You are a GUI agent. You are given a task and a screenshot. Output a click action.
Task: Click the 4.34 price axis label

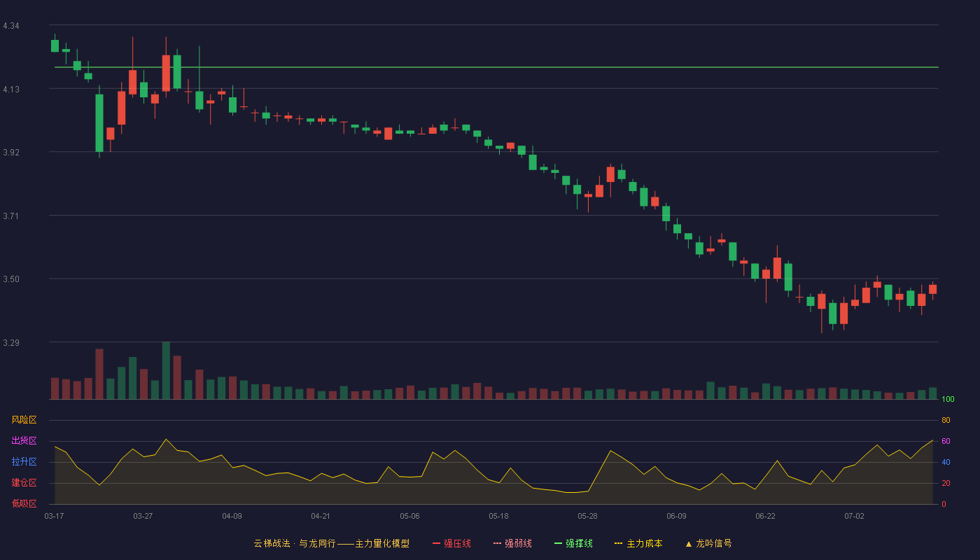(x=11, y=26)
